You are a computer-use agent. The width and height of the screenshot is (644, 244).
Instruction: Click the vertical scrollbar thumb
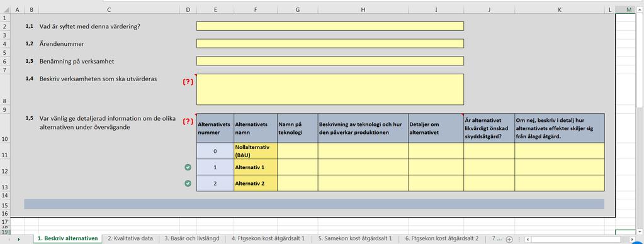640,61
